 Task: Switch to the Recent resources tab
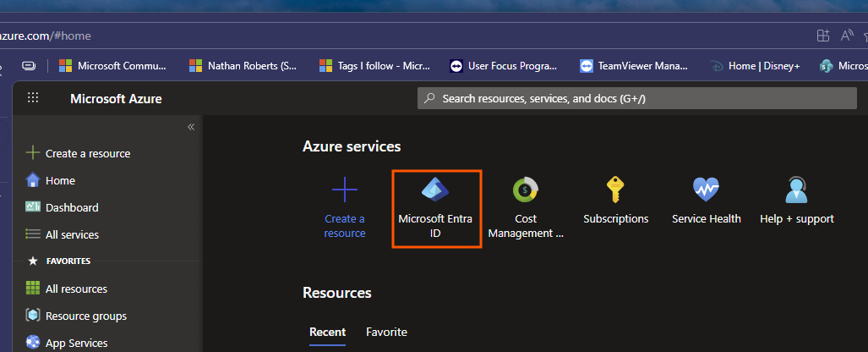coord(327,332)
